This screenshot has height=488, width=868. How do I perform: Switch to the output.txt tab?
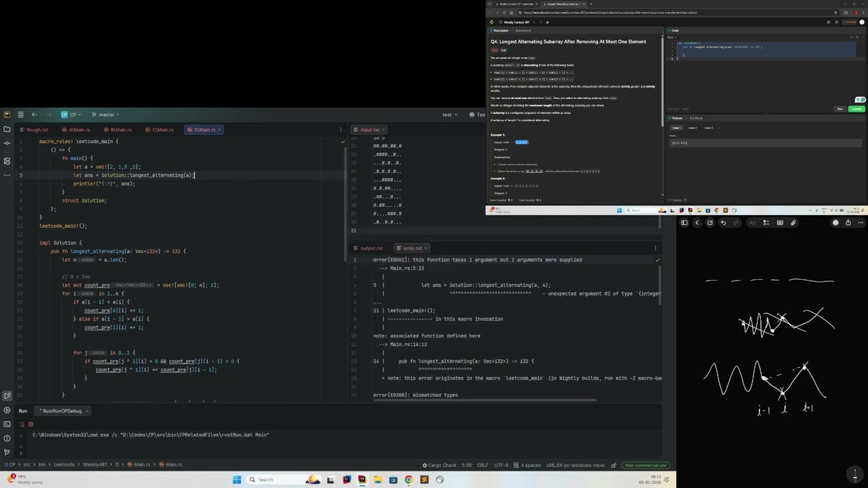tap(368, 248)
